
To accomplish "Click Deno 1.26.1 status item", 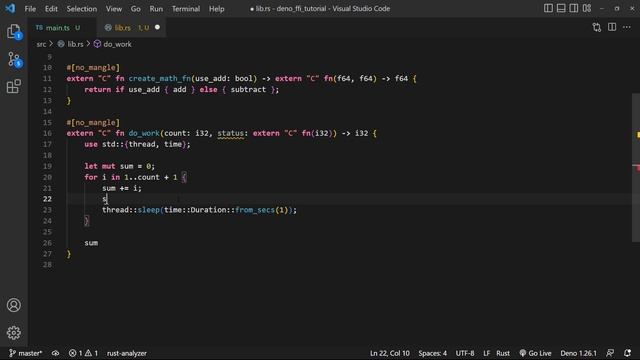I will [578, 353].
